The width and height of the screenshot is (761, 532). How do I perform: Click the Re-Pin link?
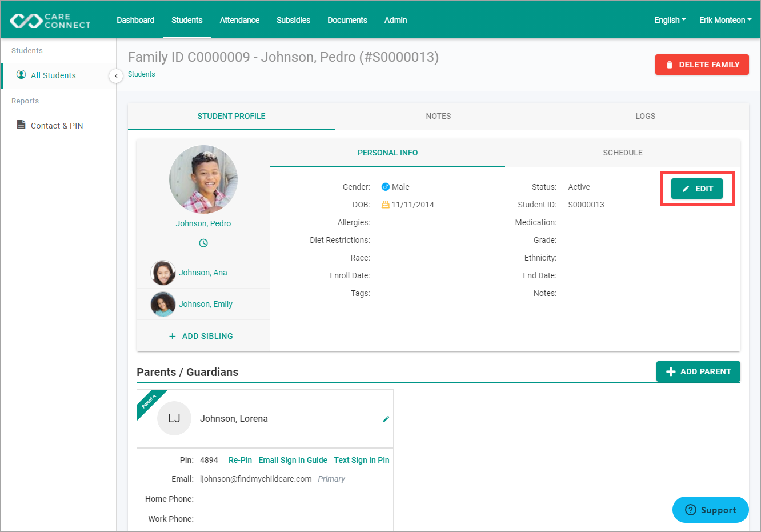coord(240,460)
